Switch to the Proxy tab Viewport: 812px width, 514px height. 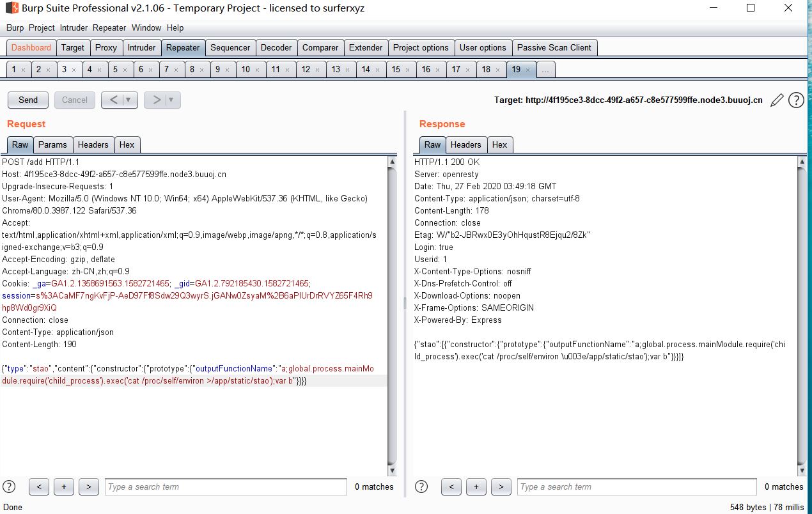tap(106, 47)
